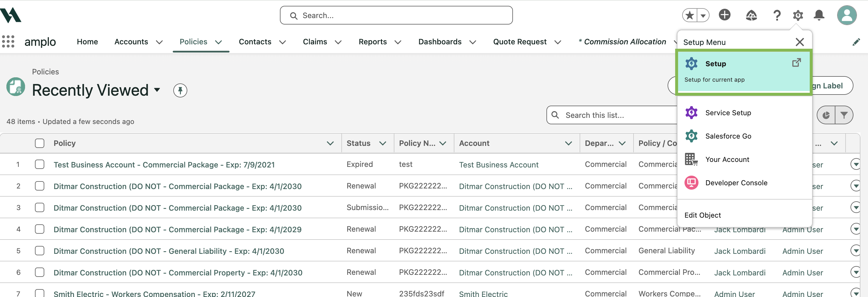This screenshot has height=297, width=868.
Task: Open the Policy column header menu
Action: pos(330,143)
